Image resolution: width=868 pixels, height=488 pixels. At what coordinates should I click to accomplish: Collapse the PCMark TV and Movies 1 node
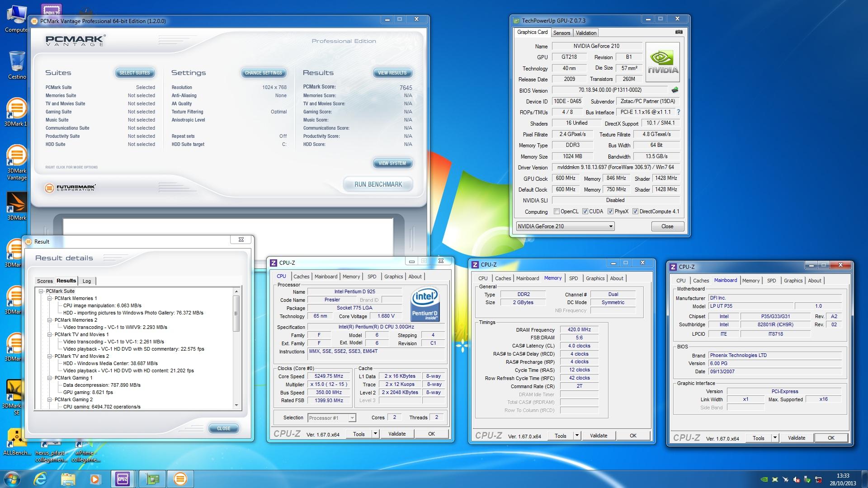pyautogui.click(x=50, y=335)
